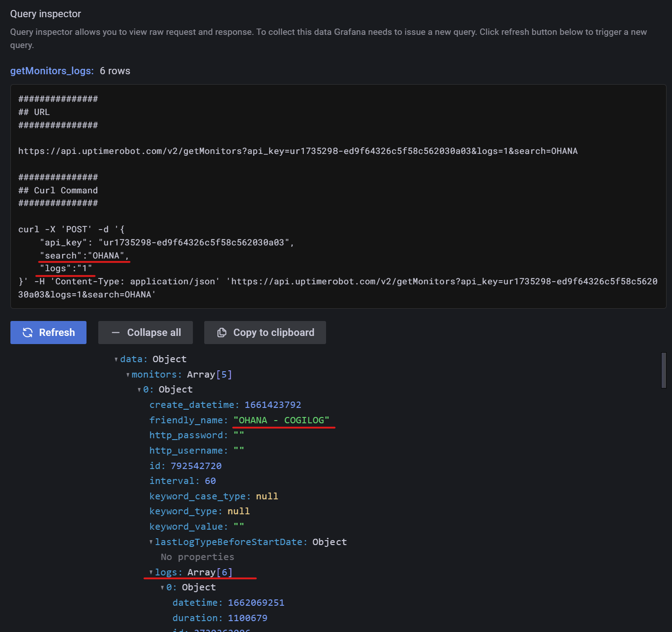The image size is (672, 632).
Task: Click the "## Curl Command" heading text
Action: point(58,191)
